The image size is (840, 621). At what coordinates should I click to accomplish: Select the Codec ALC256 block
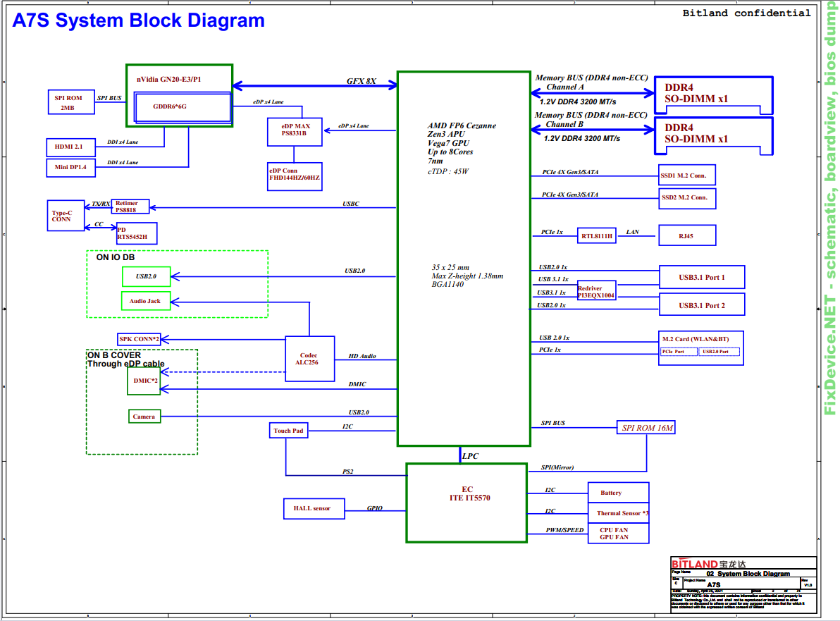click(309, 359)
